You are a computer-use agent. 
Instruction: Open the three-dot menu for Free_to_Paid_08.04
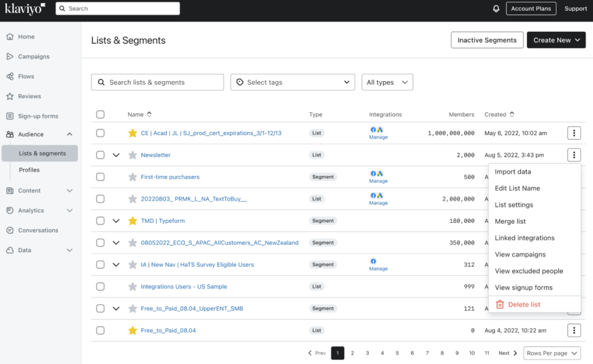pos(574,330)
